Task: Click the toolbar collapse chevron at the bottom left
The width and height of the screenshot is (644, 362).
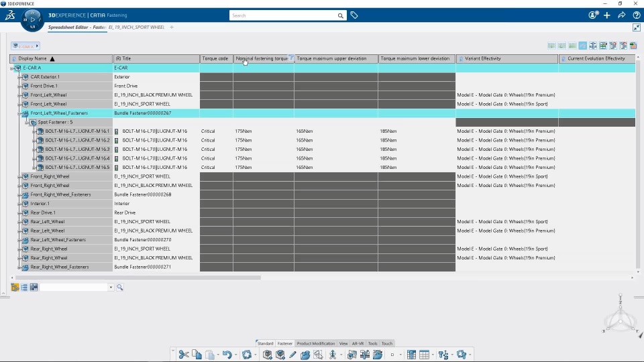Action: click(173, 351)
